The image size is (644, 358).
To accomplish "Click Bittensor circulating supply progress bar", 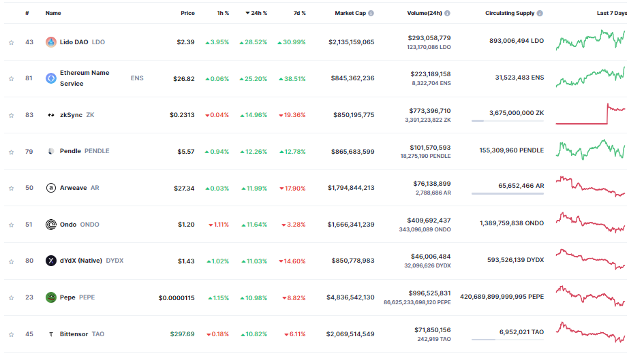I will pos(508,340).
